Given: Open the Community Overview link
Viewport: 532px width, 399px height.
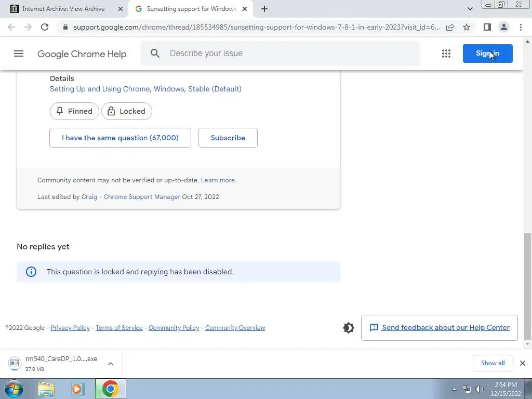Looking at the screenshot, I should (x=235, y=328).
